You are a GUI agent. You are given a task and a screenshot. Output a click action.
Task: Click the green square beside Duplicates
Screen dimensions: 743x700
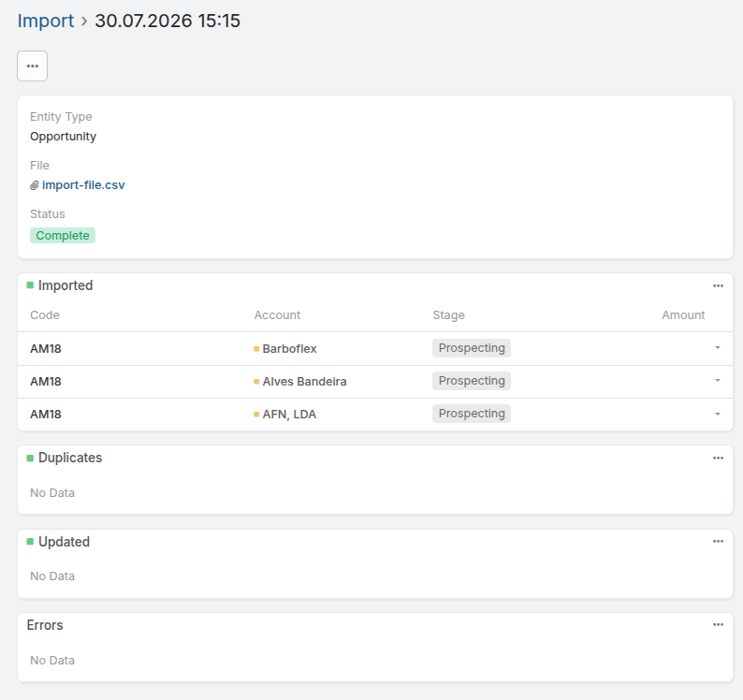pos(30,458)
